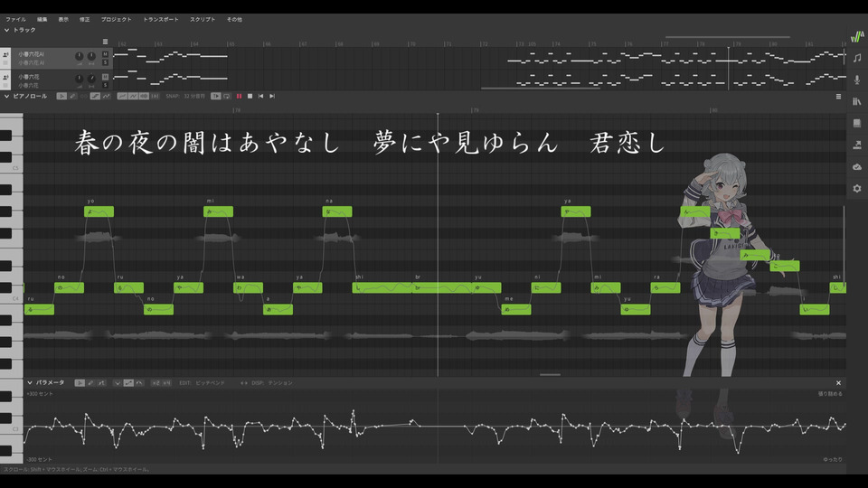Image resolution: width=868 pixels, height=488 pixels.
Task: Toggle x4 vertical zoom in parameters
Action: point(166,383)
